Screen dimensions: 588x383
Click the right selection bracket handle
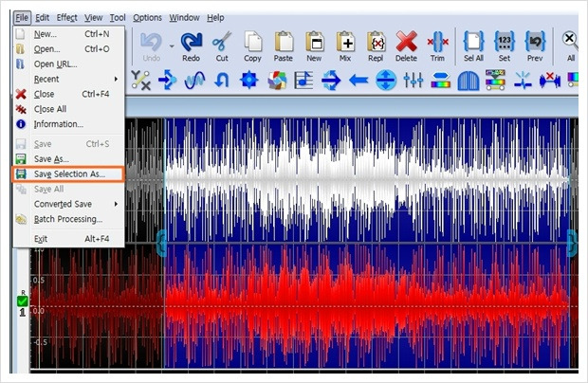572,244
